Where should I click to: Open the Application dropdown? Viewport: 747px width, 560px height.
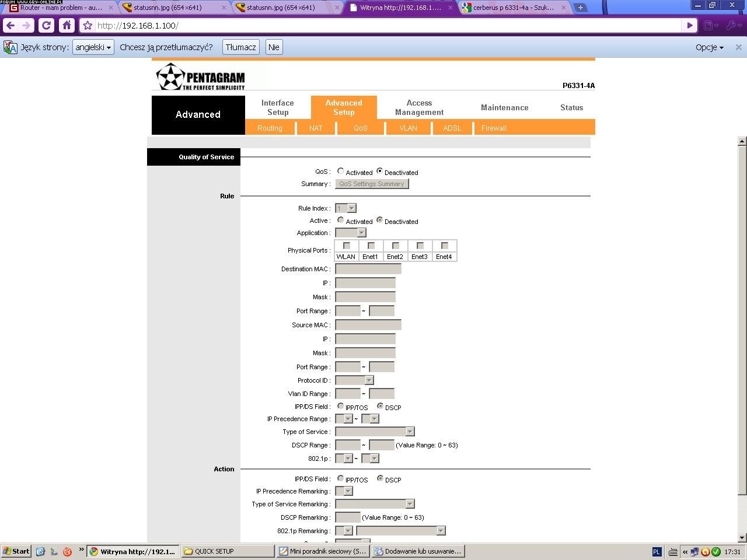click(351, 233)
